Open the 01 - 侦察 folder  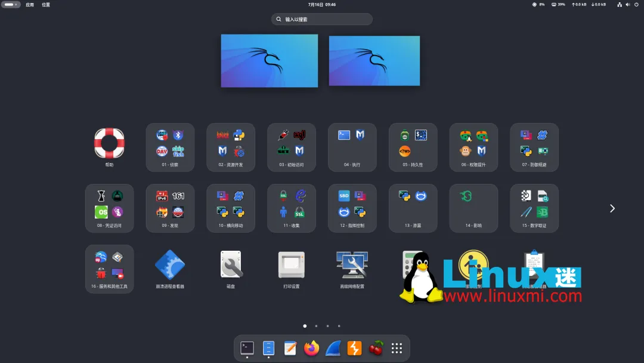pyautogui.click(x=170, y=147)
